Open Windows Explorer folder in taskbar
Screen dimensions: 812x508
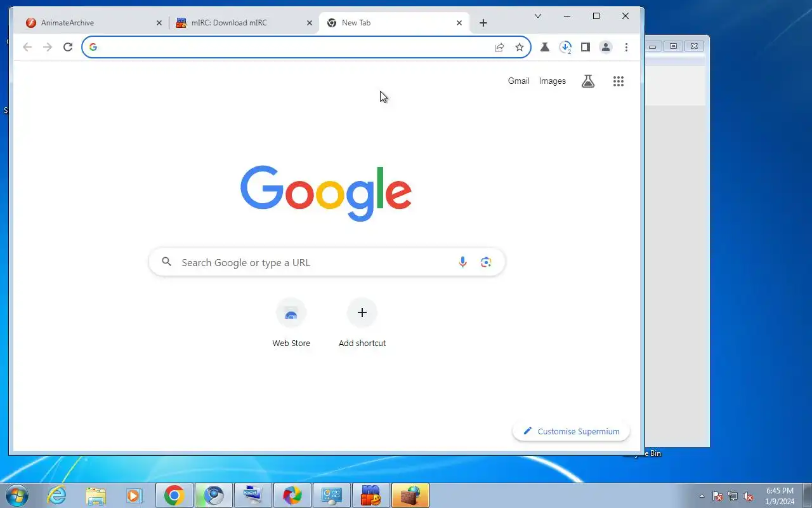click(x=96, y=495)
